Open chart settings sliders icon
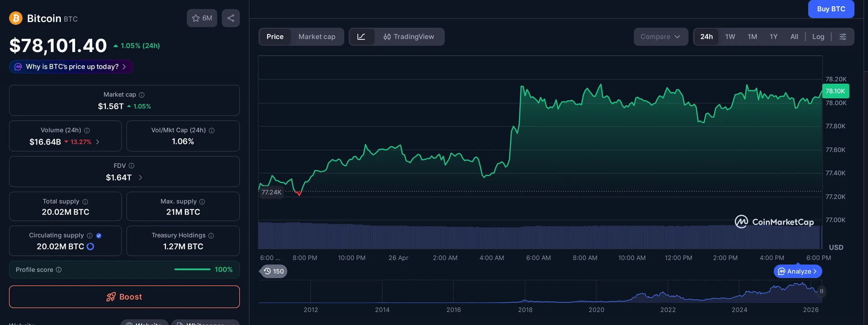Viewport: 868px width, 325px height. pyautogui.click(x=843, y=37)
